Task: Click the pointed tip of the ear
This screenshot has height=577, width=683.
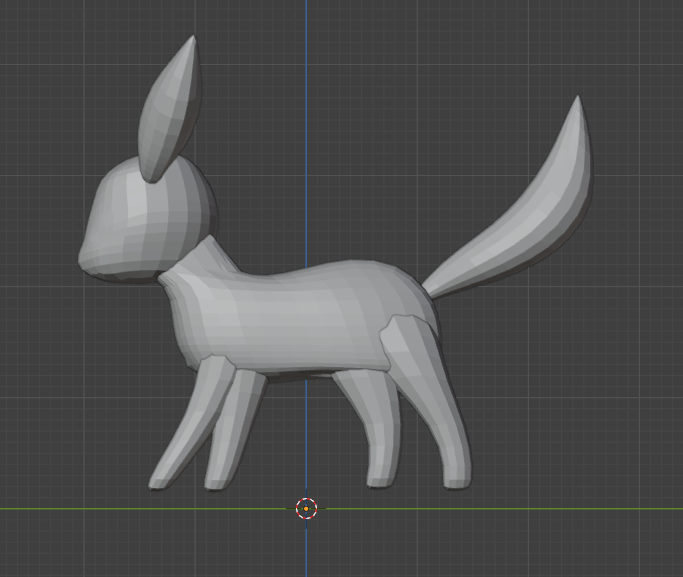Action: (x=191, y=42)
